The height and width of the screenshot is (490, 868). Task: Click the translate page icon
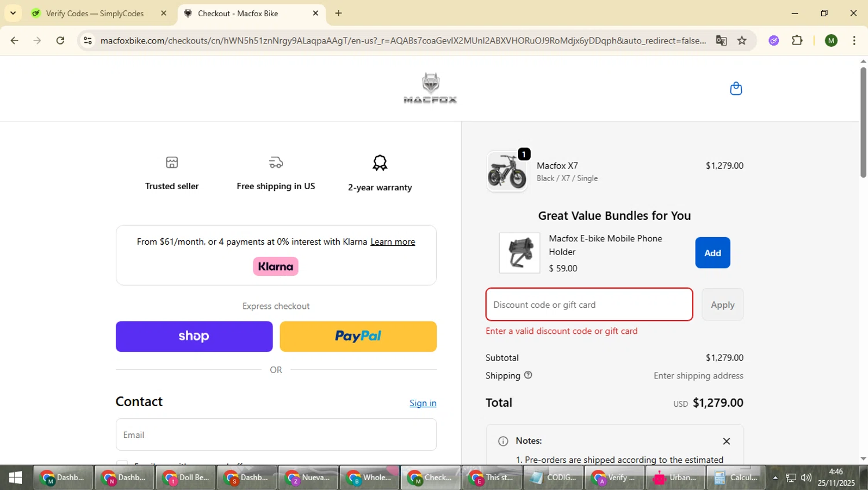(x=721, y=40)
